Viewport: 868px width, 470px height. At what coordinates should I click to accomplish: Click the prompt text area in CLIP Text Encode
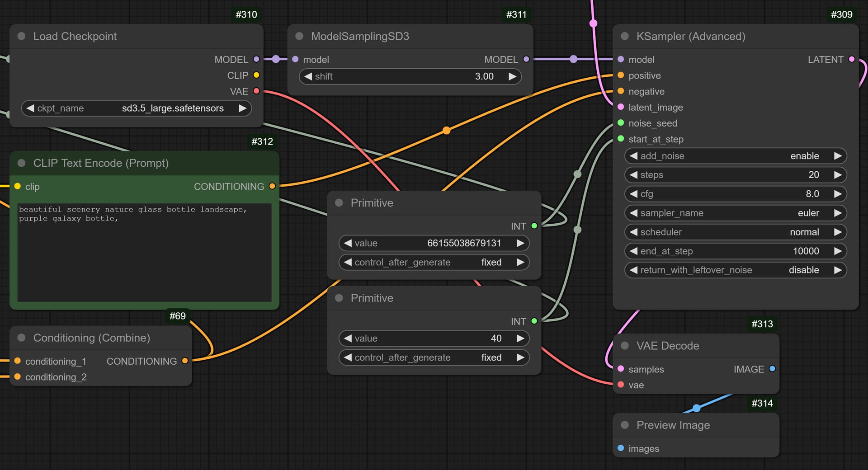click(145, 252)
